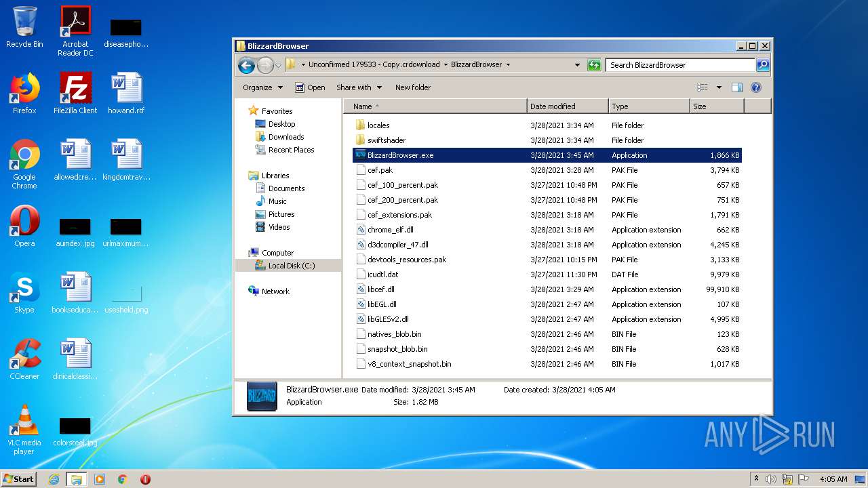
Task: Select Videos library
Action: [x=279, y=227]
